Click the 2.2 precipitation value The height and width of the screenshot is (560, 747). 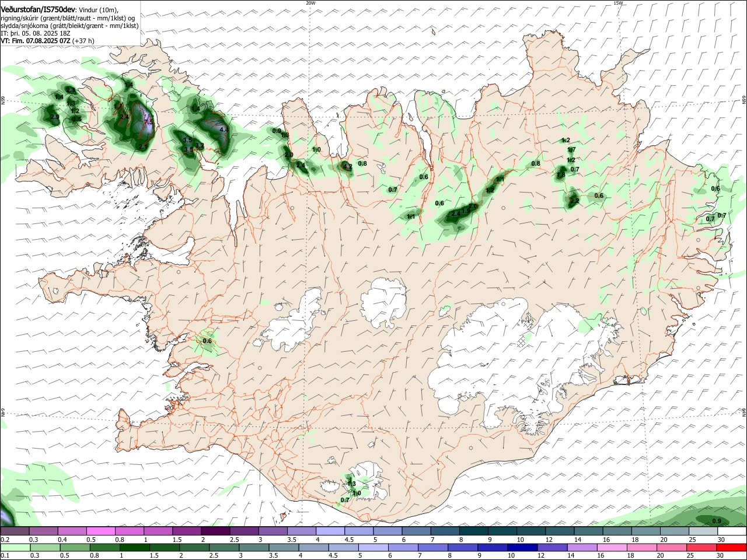point(574,201)
